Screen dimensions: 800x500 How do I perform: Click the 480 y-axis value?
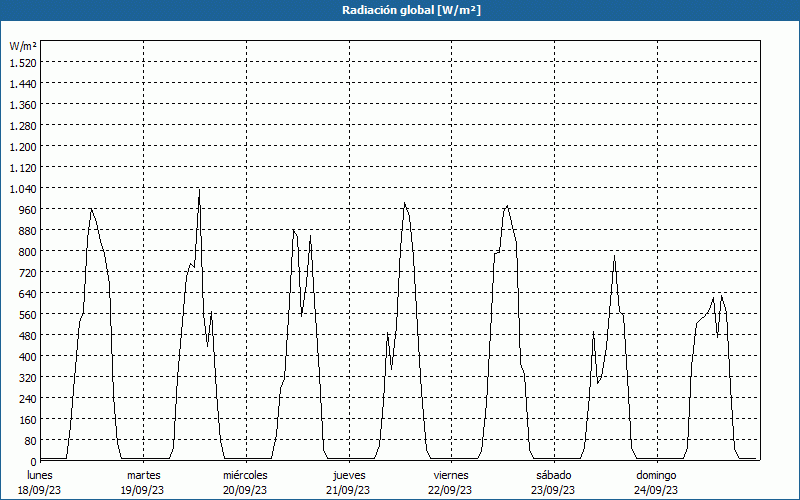pos(28,335)
